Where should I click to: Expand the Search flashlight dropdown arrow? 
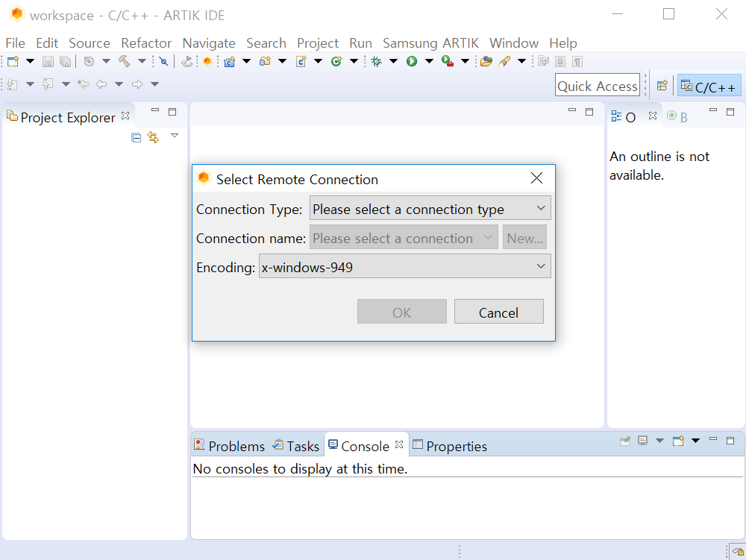522,61
